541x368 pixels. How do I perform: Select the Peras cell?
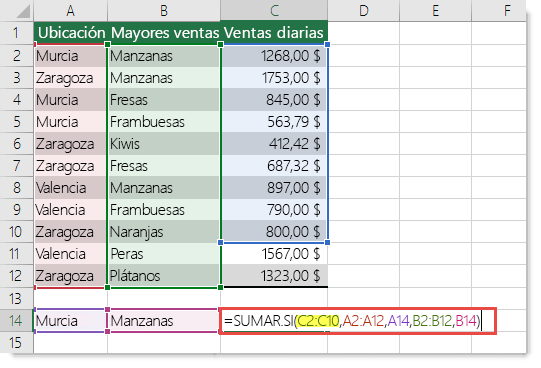pos(164,254)
